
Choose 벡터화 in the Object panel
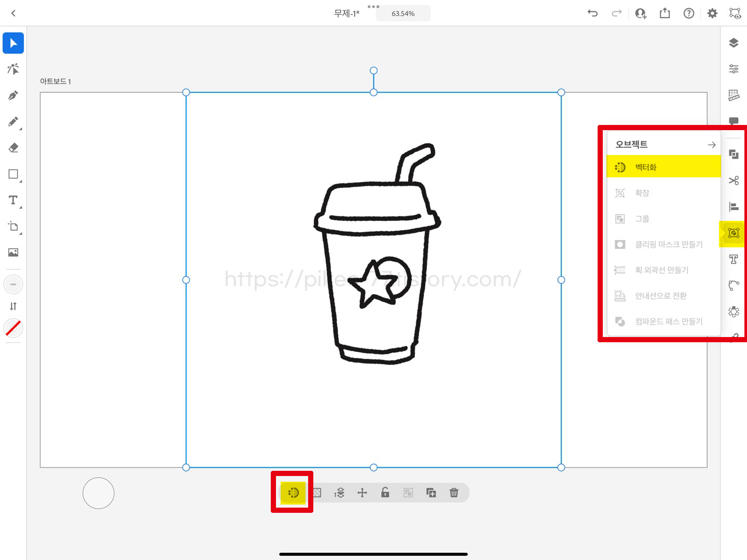point(664,167)
